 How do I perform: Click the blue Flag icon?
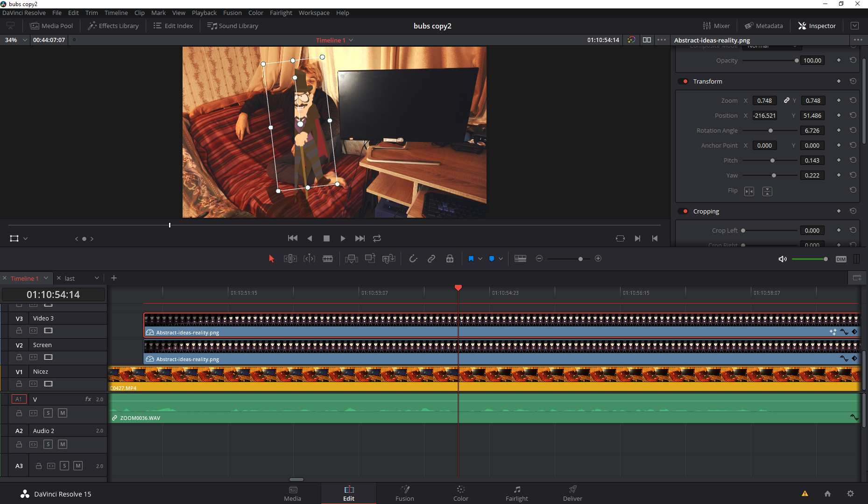[x=471, y=259]
